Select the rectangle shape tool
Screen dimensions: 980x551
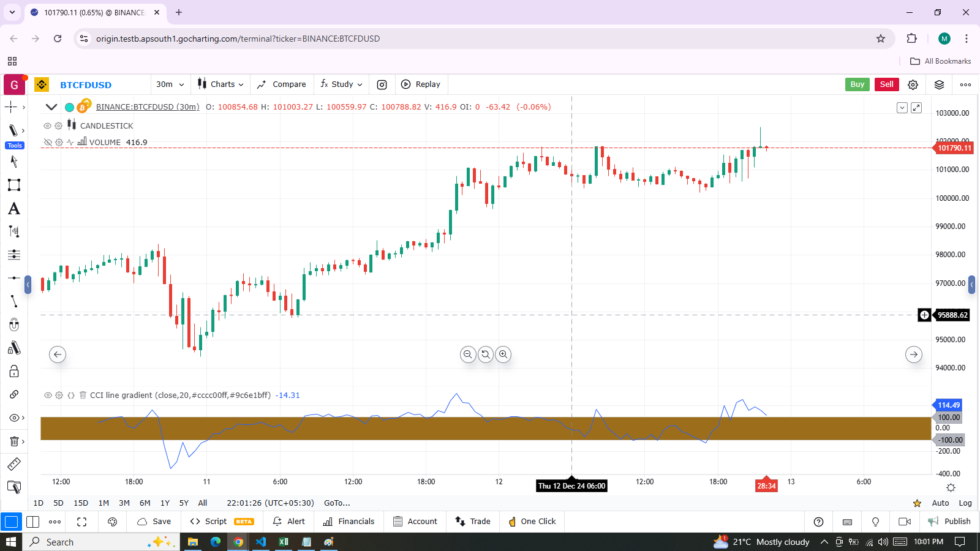click(13, 185)
